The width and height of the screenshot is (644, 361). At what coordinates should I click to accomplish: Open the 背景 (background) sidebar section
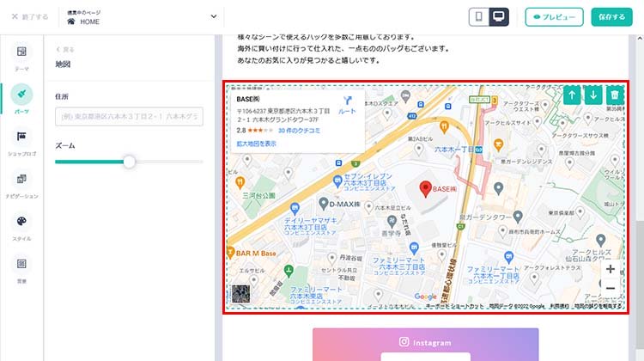(21, 269)
